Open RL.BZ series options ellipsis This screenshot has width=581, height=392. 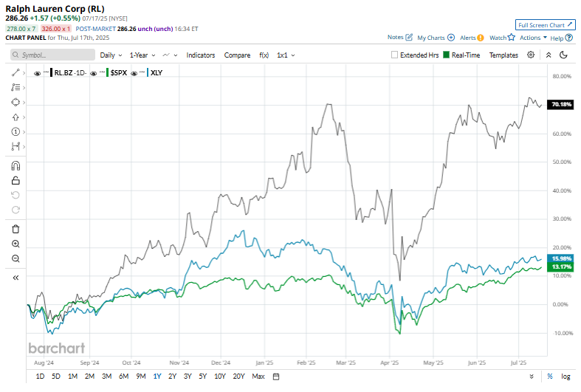46,72
